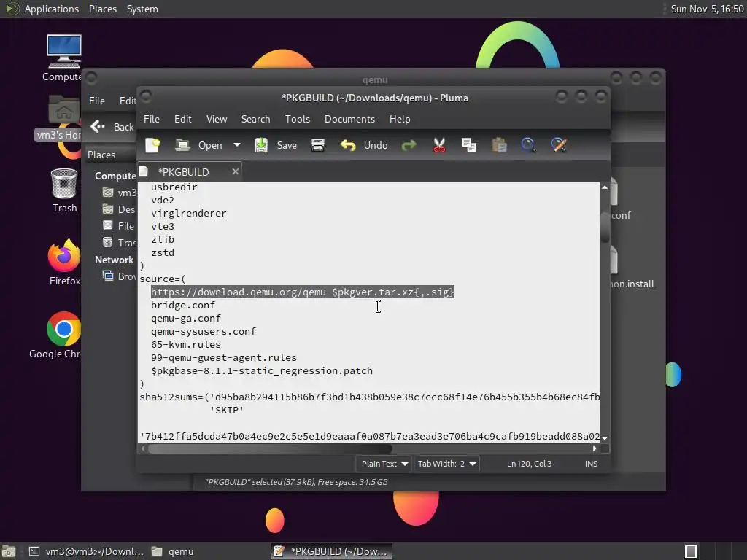747x560 pixels.
Task: Click the show desktop icon in bottom panel
Action: click(x=9, y=551)
